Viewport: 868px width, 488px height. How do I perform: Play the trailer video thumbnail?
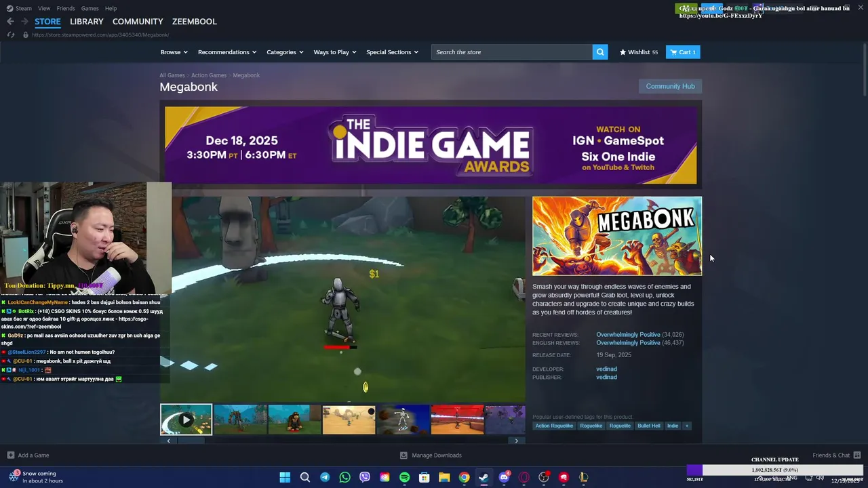click(x=186, y=420)
